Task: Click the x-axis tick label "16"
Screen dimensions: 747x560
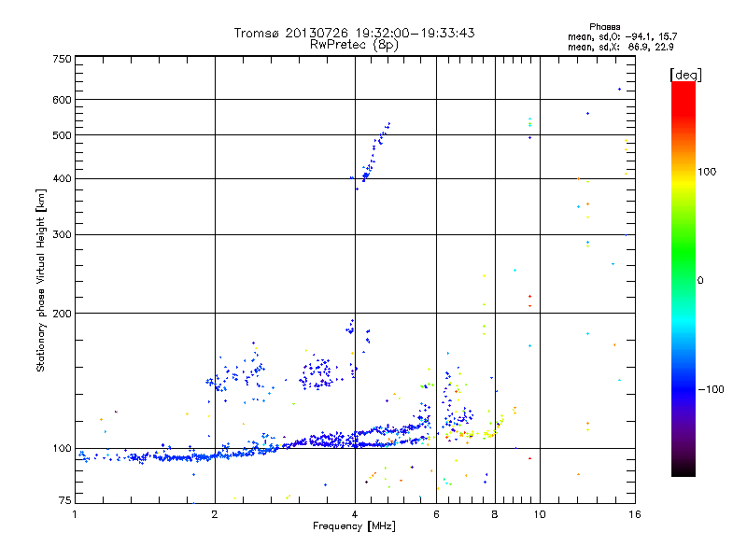Action: 635,514
